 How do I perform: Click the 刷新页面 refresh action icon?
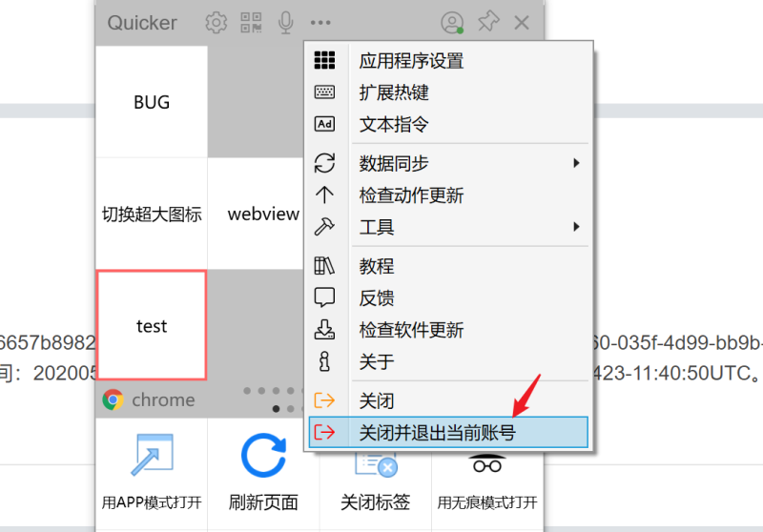tap(263, 455)
